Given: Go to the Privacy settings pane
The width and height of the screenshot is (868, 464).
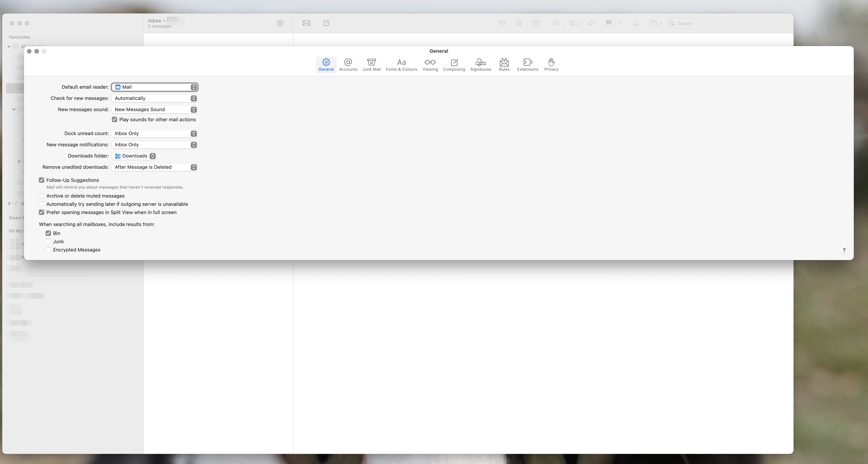Looking at the screenshot, I should point(551,64).
